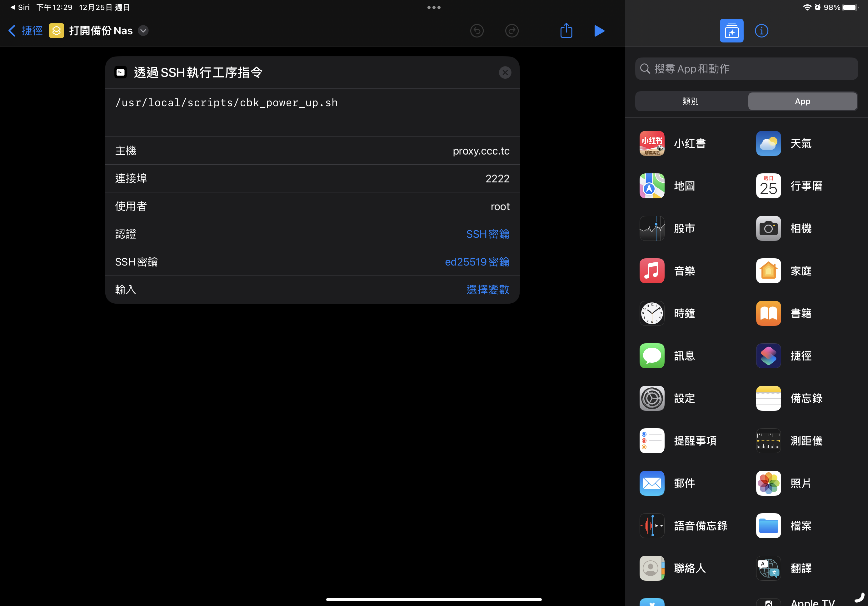This screenshot has width=868, height=606.
Task: Share the shortcut via share icon
Action: click(566, 30)
